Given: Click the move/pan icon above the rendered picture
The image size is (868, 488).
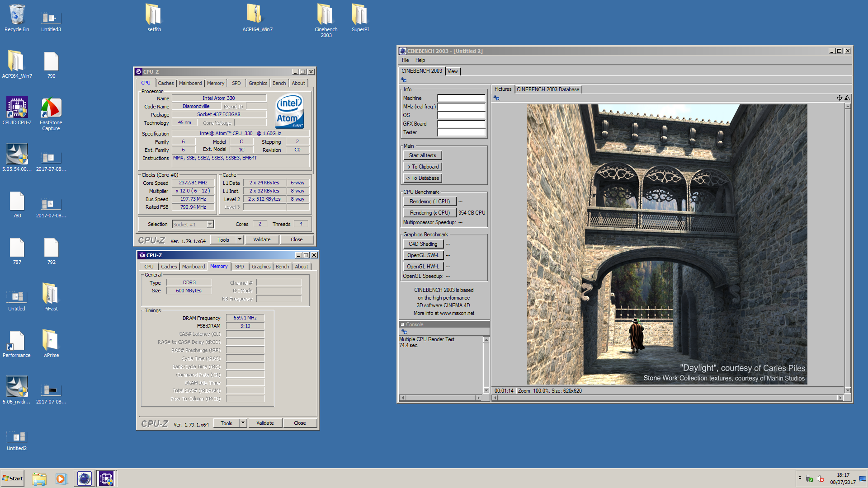Looking at the screenshot, I should tap(840, 98).
